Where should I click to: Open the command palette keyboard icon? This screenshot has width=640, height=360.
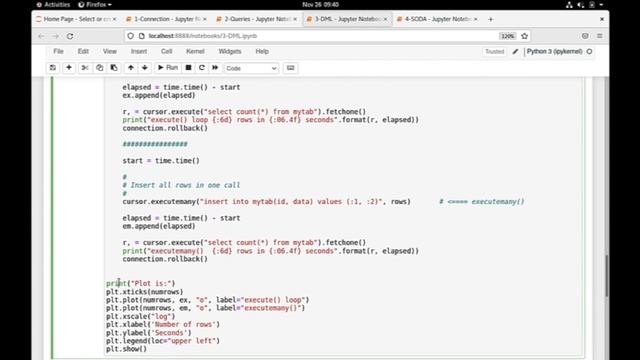coord(291,68)
